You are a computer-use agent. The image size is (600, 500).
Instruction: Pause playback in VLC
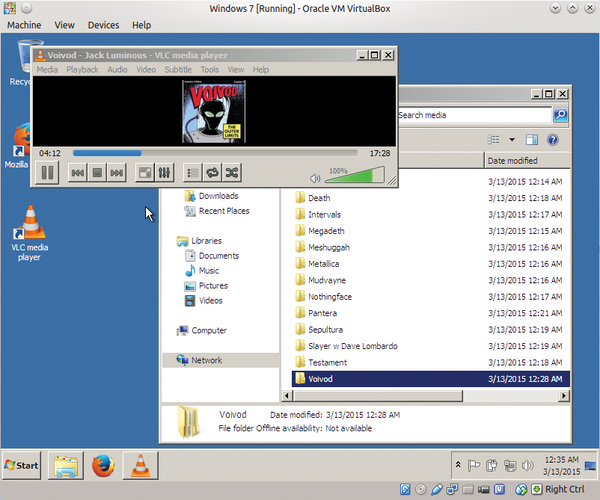(x=46, y=173)
